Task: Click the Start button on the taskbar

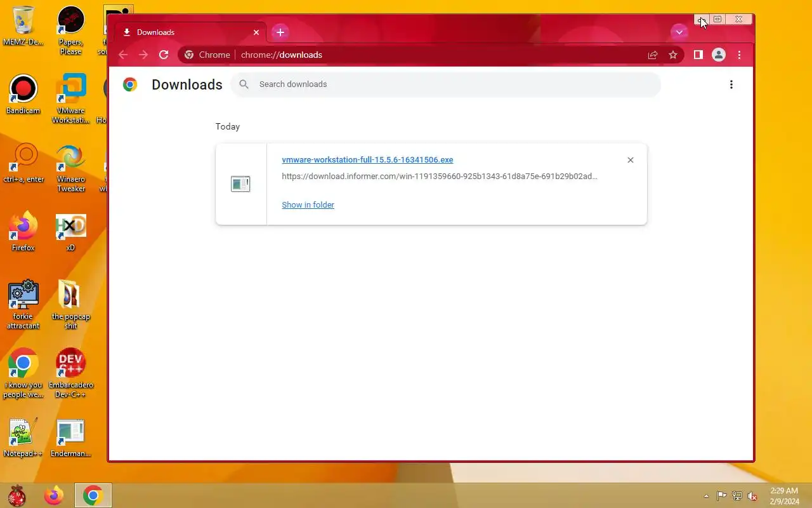Action: (x=17, y=495)
